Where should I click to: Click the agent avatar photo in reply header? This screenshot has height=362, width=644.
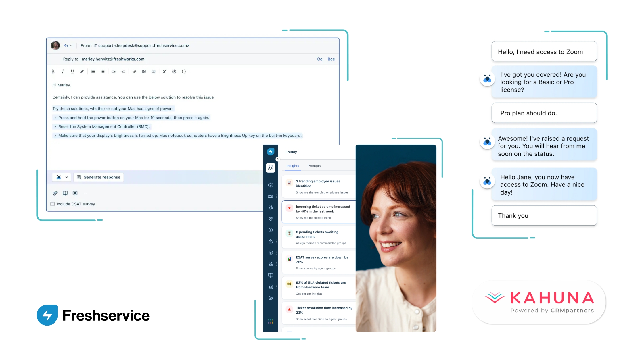pyautogui.click(x=55, y=45)
